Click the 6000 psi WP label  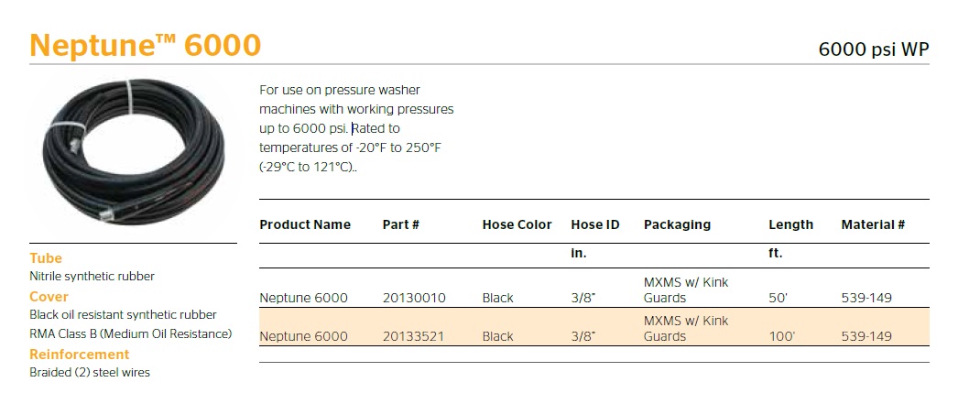click(873, 50)
